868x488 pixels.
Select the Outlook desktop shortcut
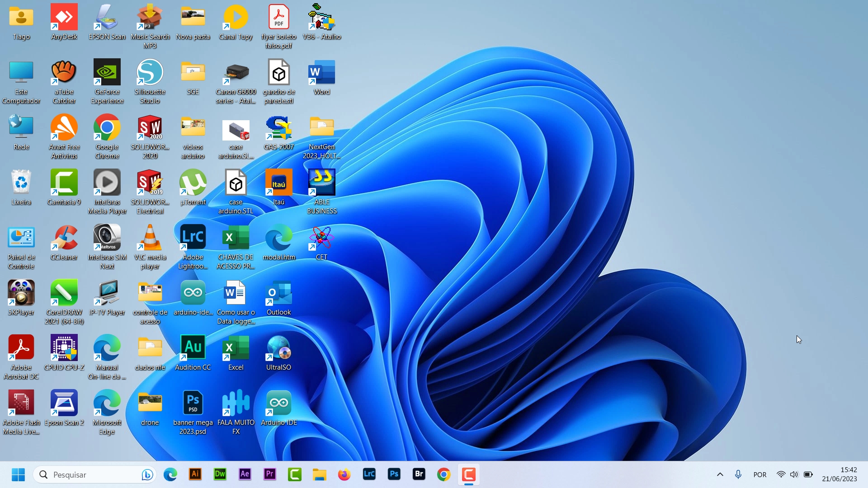tap(278, 298)
